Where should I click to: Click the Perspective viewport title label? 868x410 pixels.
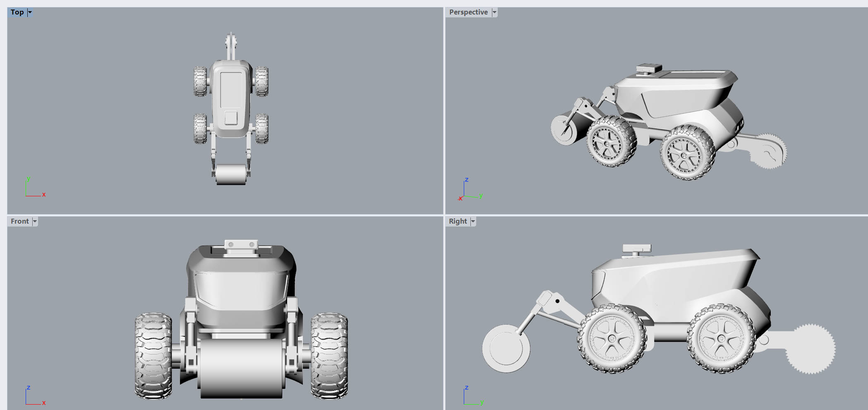coord(468,12)
